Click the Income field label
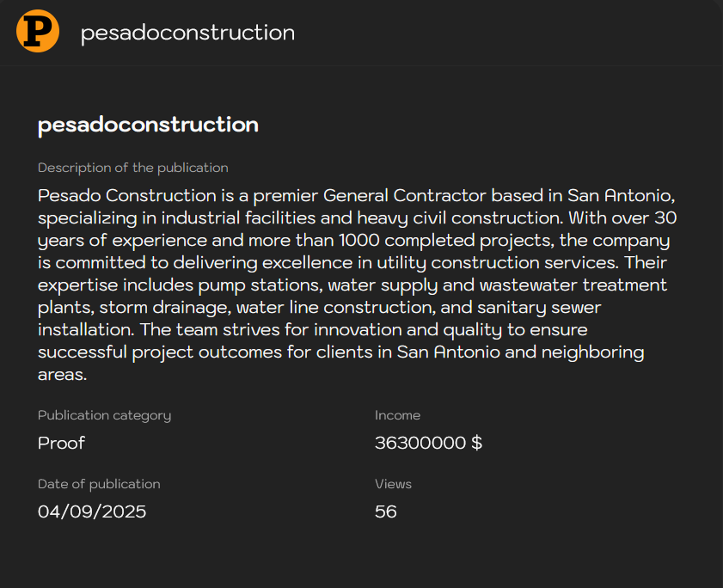The width and height of the screenshot is (723, 588). tap(397, 415)
